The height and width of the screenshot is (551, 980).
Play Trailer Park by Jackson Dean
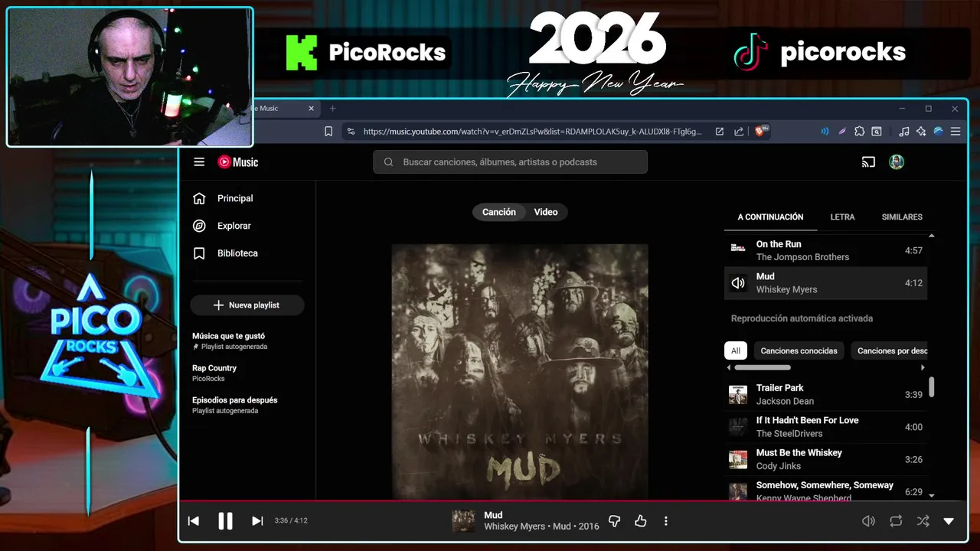(825, 395)
